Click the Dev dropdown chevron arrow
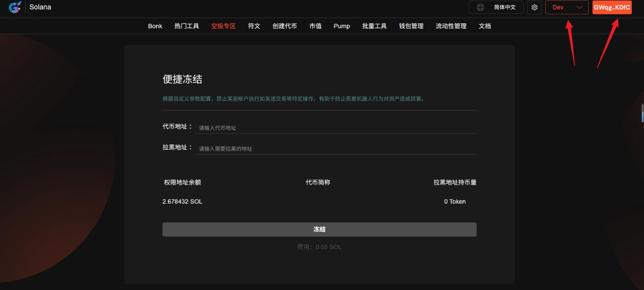This screenshot has height=290, width=644. pos(579,7)
